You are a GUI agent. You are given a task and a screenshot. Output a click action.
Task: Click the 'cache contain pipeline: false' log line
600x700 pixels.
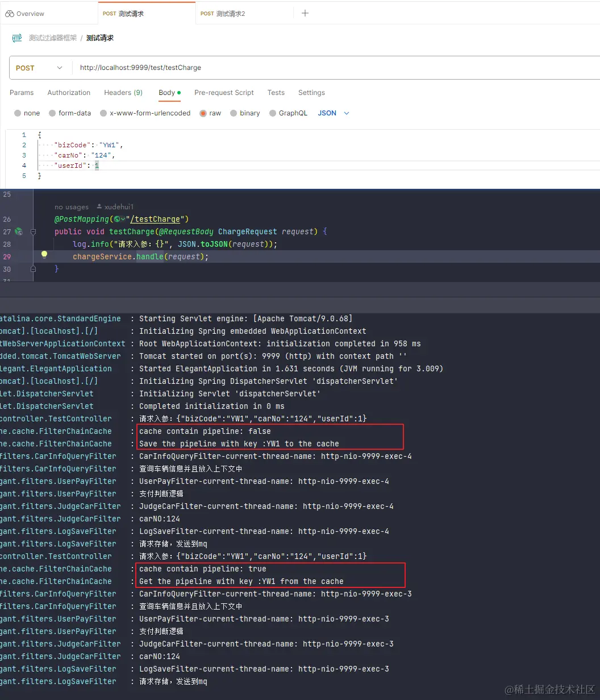click(205, 431)
